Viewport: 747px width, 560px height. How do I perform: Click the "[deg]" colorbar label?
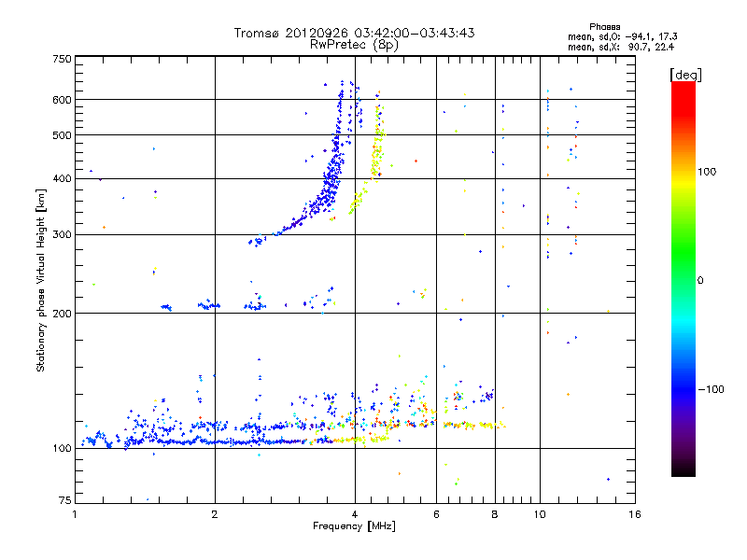click(685, 75)
